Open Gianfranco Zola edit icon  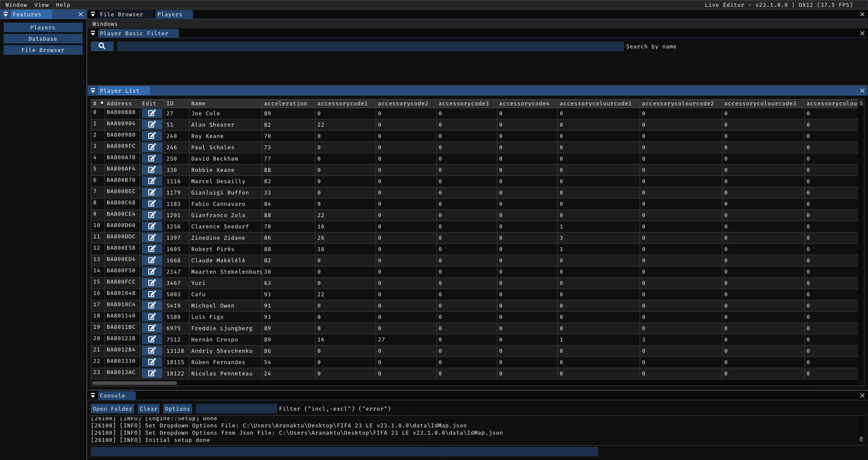click(152, 215)
